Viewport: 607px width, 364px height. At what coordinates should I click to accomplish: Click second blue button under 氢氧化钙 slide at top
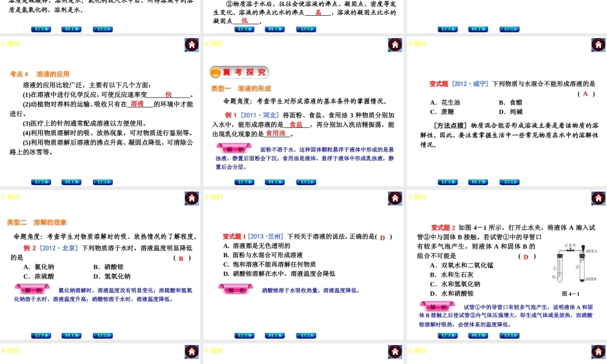tap(72, 29)
